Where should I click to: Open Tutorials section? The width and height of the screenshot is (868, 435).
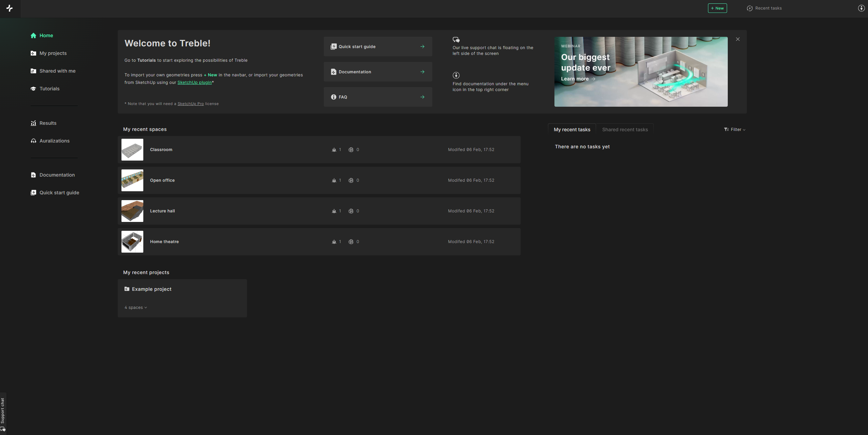click(49, 89)
